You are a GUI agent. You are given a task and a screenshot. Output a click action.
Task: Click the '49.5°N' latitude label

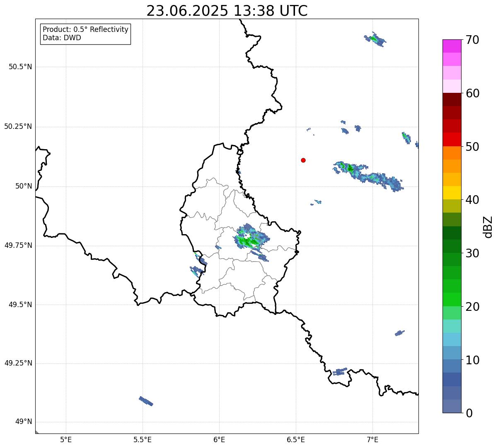pyautogui.click(x=20, y=305)
